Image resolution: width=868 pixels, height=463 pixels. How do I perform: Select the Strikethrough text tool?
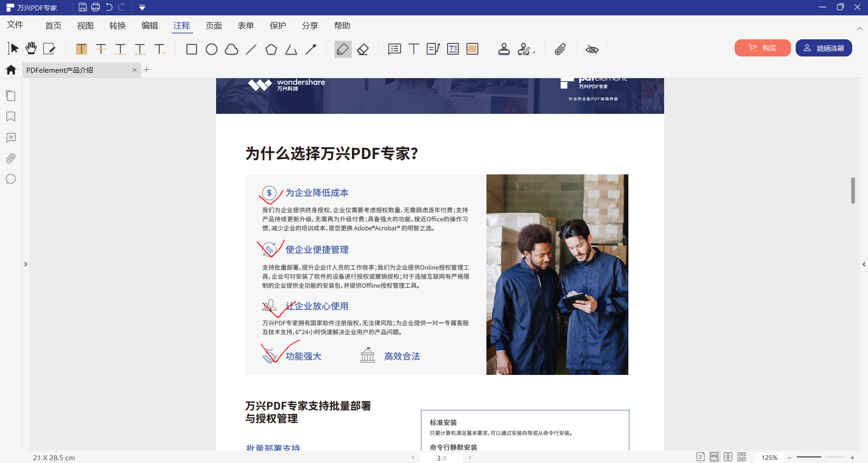coord(101,49)
